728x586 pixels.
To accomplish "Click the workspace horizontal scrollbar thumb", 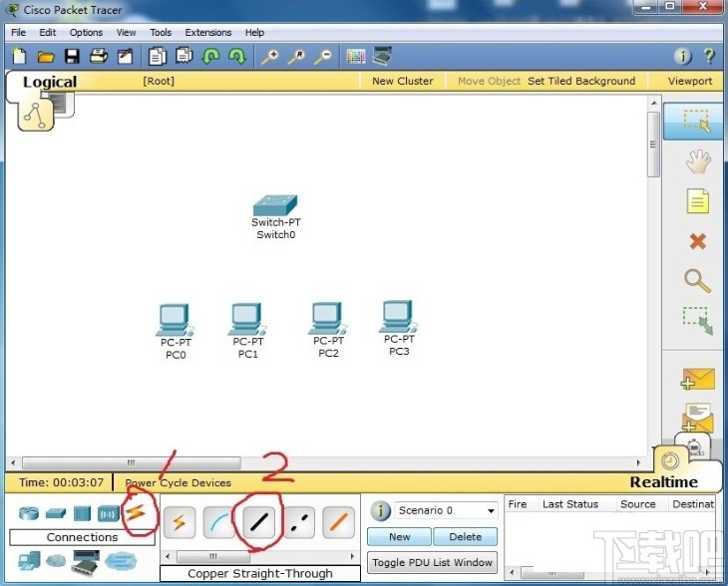I will click(132, 462).
